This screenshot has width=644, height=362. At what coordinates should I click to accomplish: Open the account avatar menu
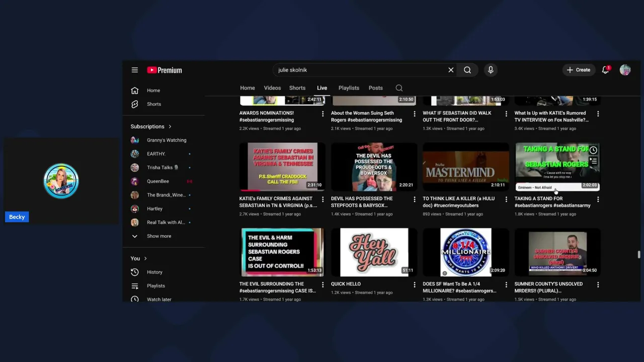tap(625, 70)
